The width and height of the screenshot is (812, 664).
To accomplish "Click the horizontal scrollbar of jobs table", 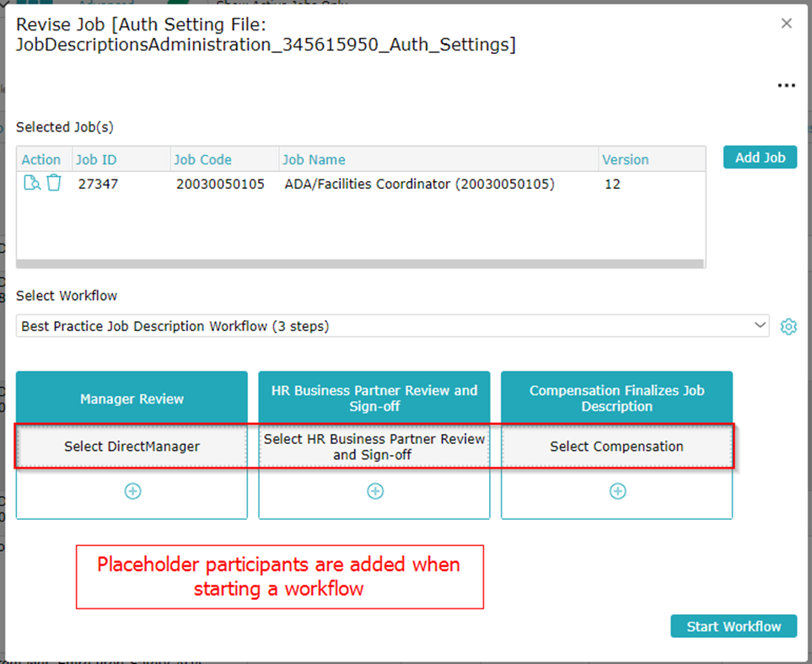I will (360, 264).
